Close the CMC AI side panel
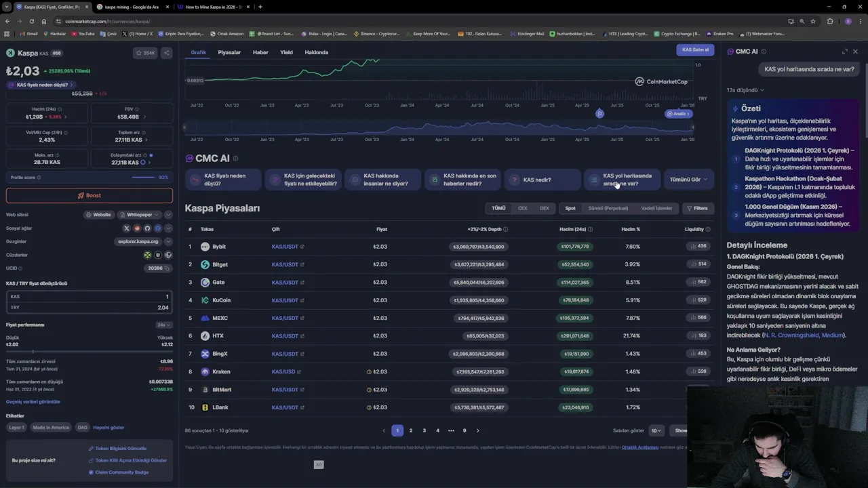The image size is (868, 488). pyautogui.click(x=855, y=52)
